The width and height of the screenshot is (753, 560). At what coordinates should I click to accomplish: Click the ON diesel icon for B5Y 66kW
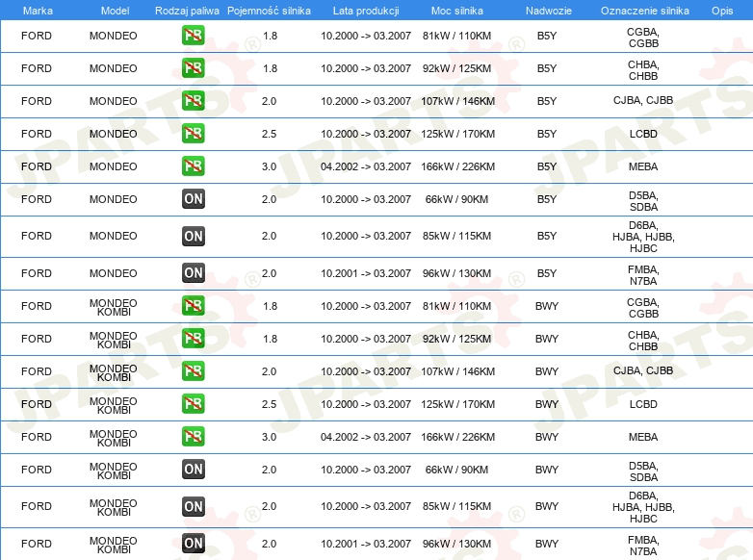[x=193, y=198]
